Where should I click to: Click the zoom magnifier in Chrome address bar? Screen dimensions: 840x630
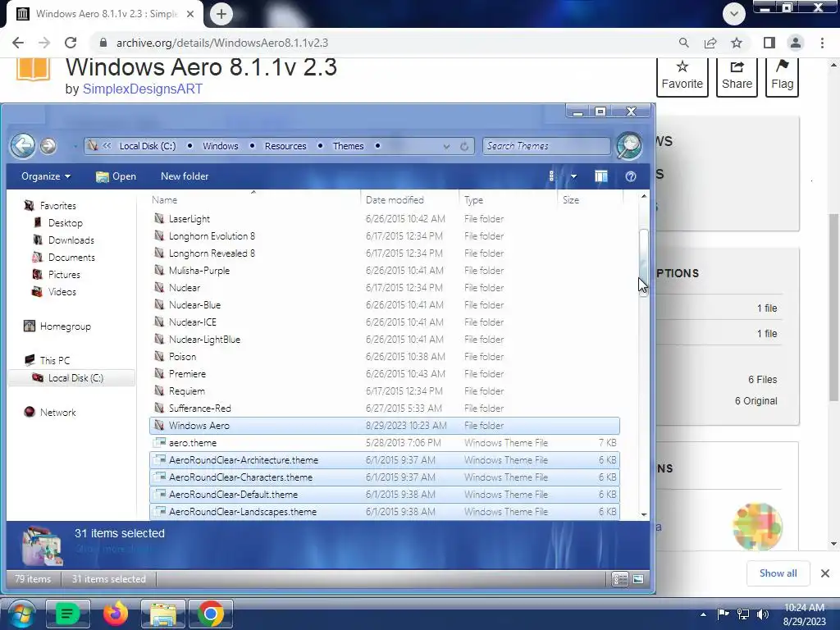tap(683, 43)
